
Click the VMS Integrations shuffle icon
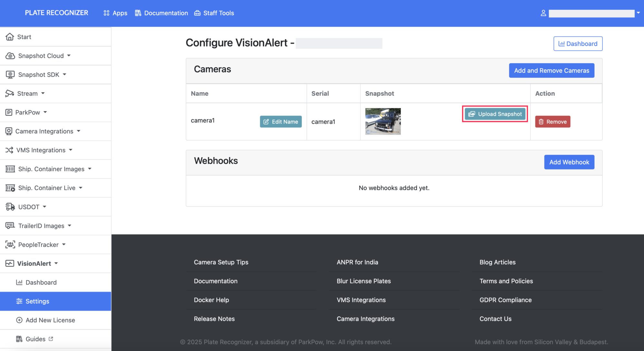click(x=9, y=150)
